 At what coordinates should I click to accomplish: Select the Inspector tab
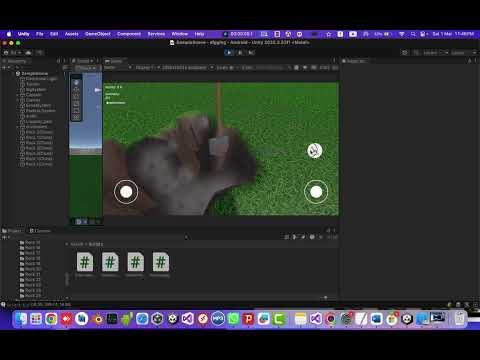tap(355, 61)
